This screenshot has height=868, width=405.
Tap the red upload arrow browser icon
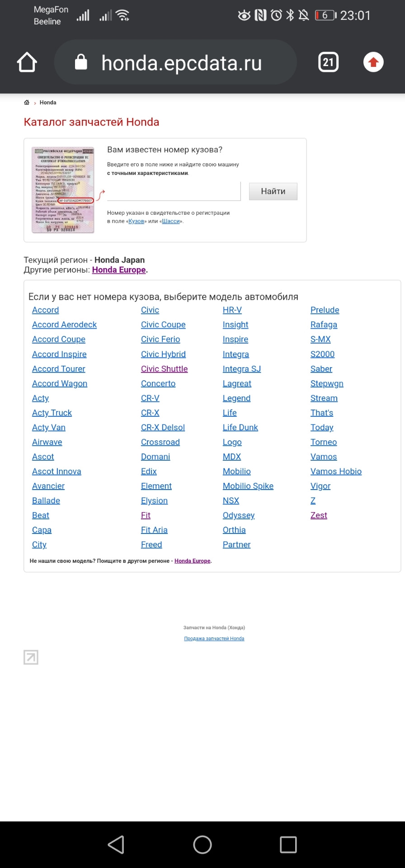click(373, 62)
